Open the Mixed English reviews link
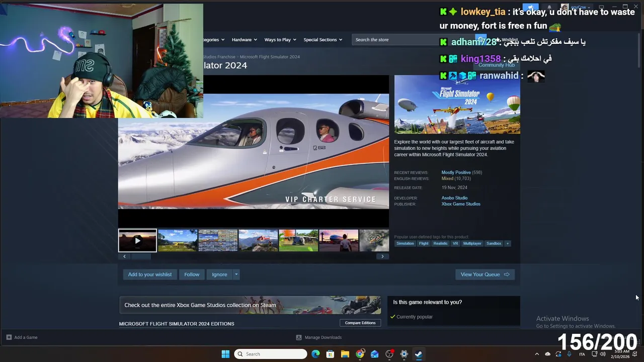Viewport: 644px width, 362px height. click(447, 178)
